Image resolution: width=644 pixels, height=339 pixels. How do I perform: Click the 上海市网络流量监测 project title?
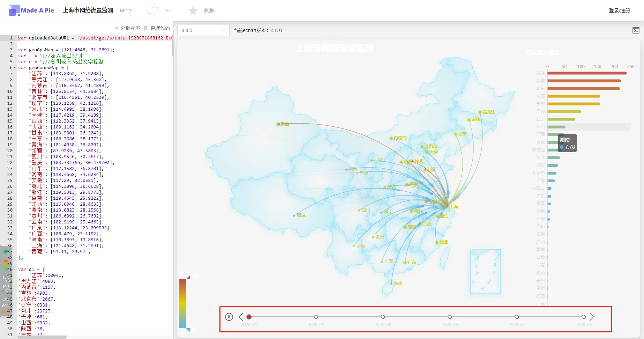click(88, 10)
